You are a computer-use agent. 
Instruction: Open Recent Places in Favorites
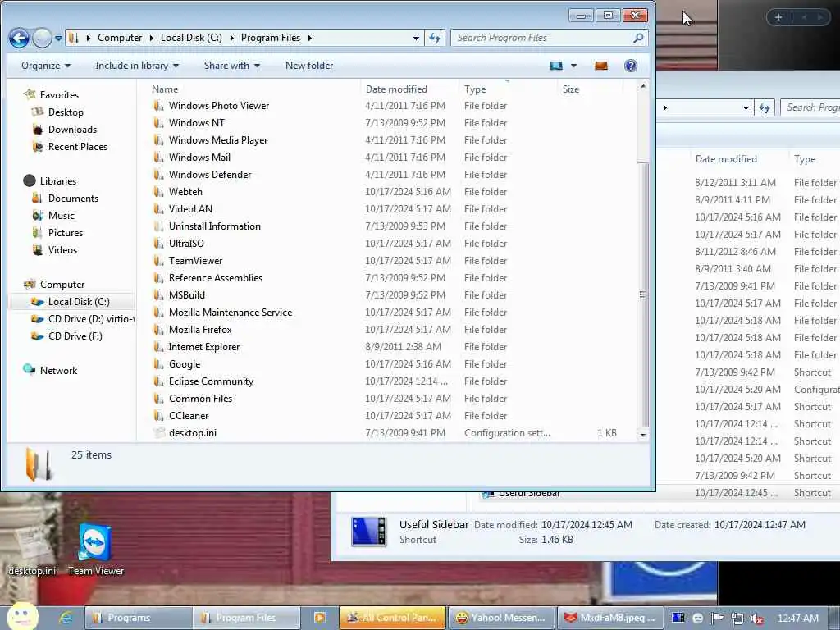(x=78, y=147)
